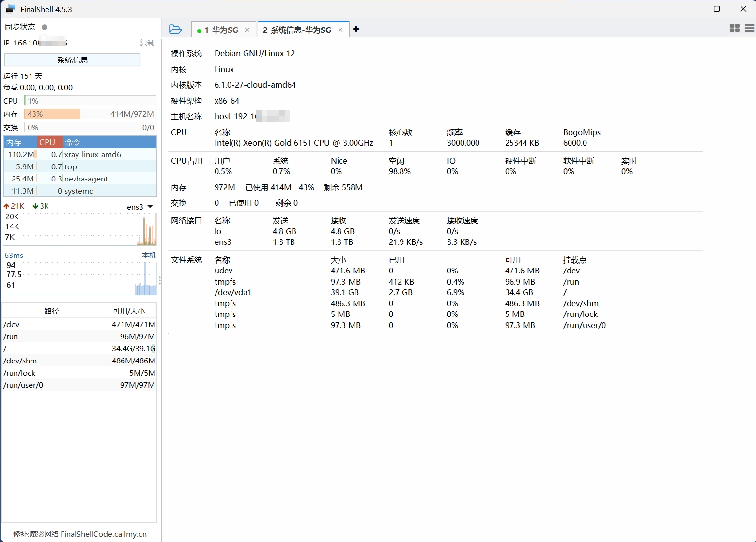756x542 pixels.
Task: Close the 系统信息-华为SG tab
Action: tap(340, 30)
